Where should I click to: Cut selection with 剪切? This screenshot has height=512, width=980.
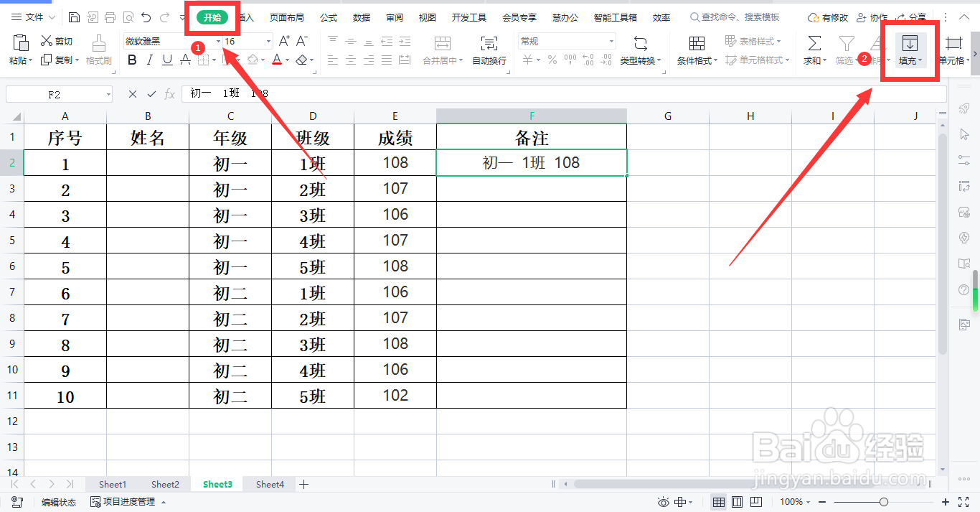57,41
